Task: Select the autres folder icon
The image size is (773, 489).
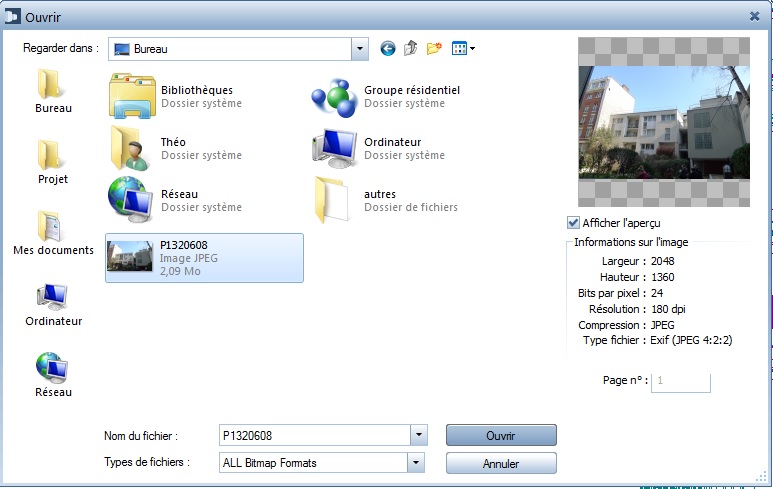Action: [333, 200]
